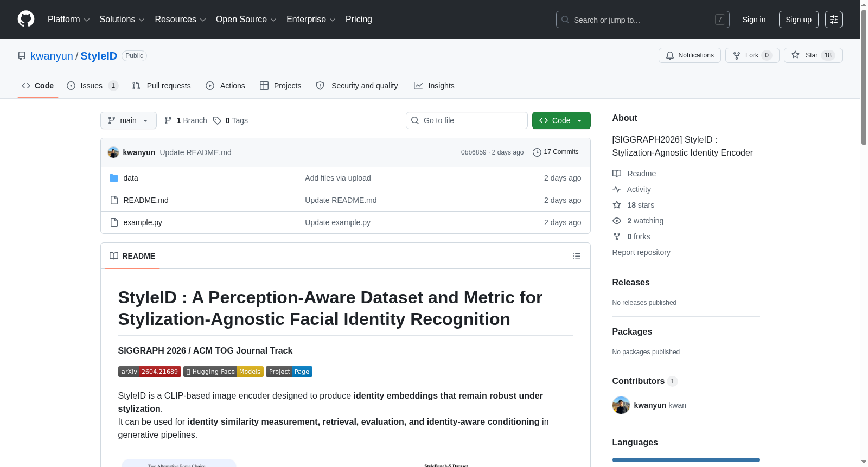Expand the Solutions menu
The height and width of the screenshot is (467, 868).
tap(122, 20)
